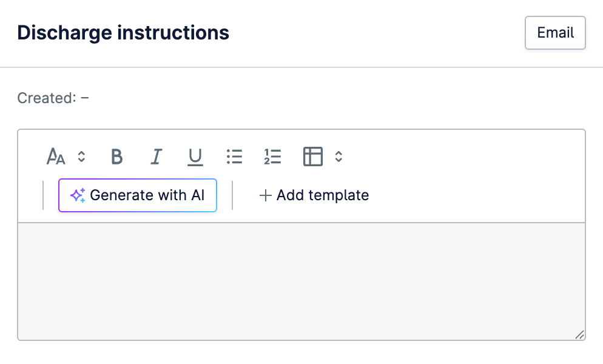
Task: Click the text area resize handle
Action: pos(579,334)
